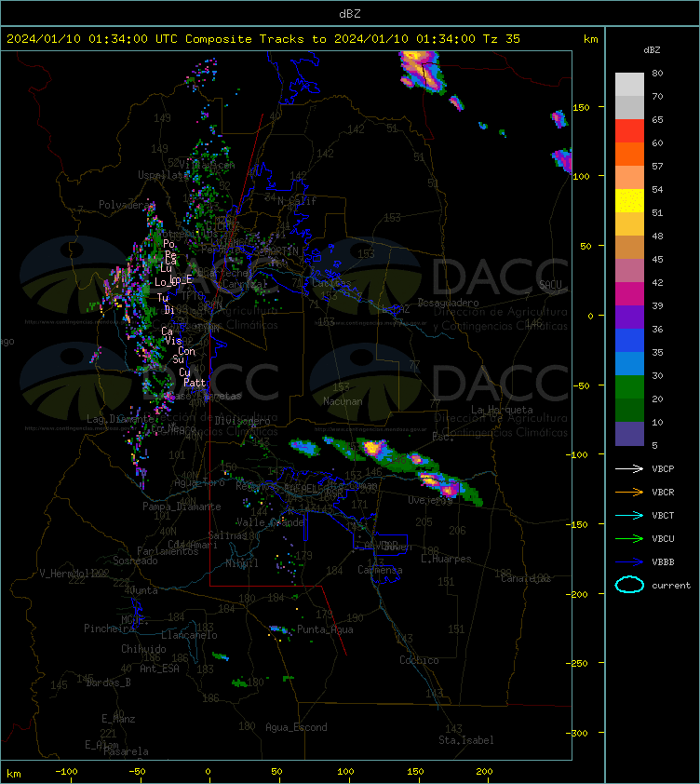
Task: Click the 'VBCP' legend label
Action: 663,469
